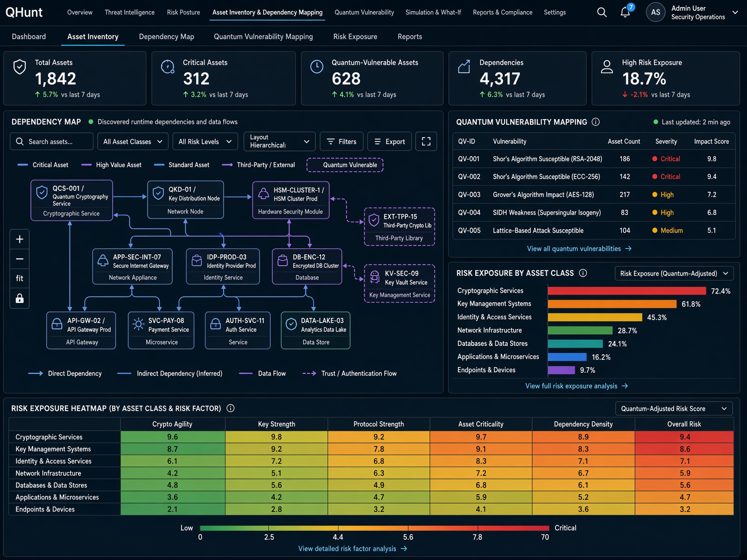Viewport: 747px width, 560px height.
Task: Toggle High Value Asset legend entry
Action: (111, 165)
